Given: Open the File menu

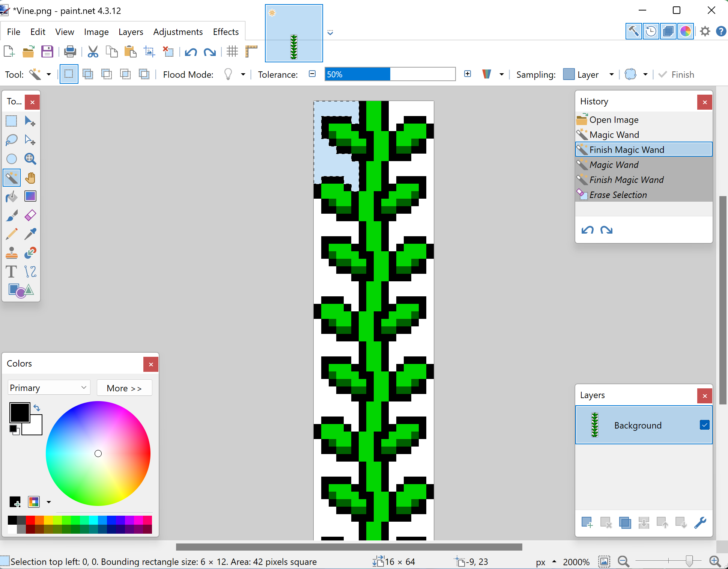Looking at the screenshot, I should [x=14, y=32].
